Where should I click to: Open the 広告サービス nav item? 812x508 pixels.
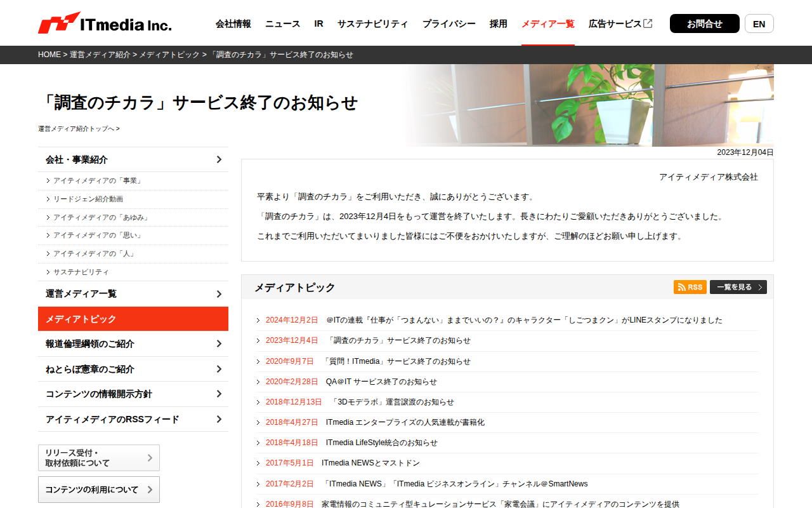tap(615, 23)
